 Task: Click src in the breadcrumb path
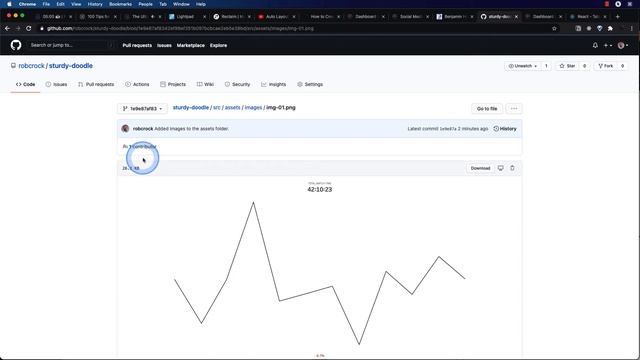coord(217,107)
